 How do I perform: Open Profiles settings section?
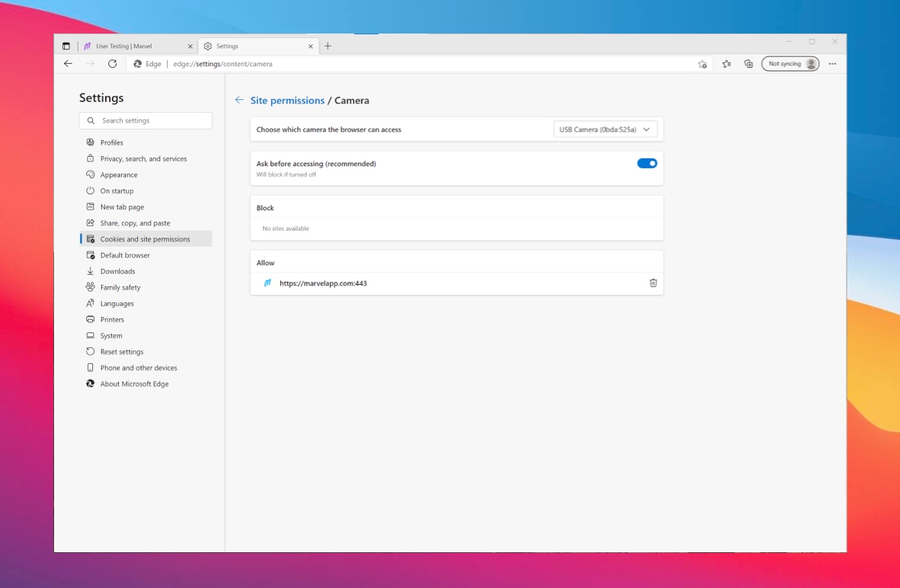pyautogui.click(x=146, y=142)
